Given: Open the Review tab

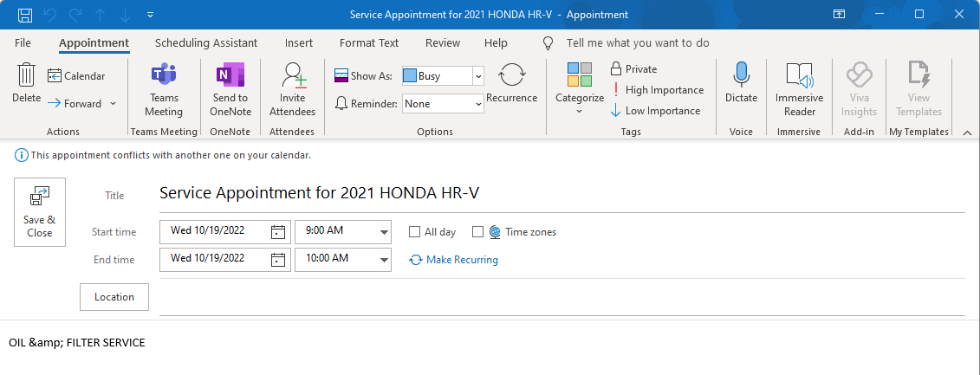Looking at the screenshot, I should coord(443,43).
